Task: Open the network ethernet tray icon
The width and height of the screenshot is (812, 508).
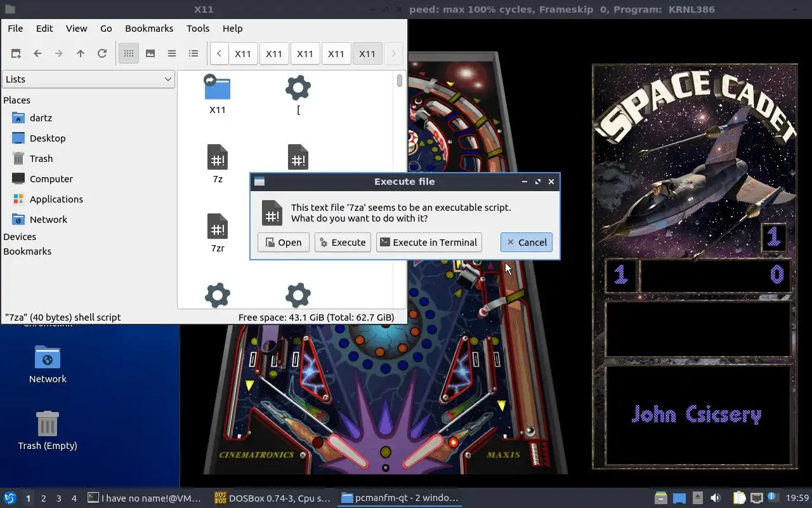Action: pos(756,498)
